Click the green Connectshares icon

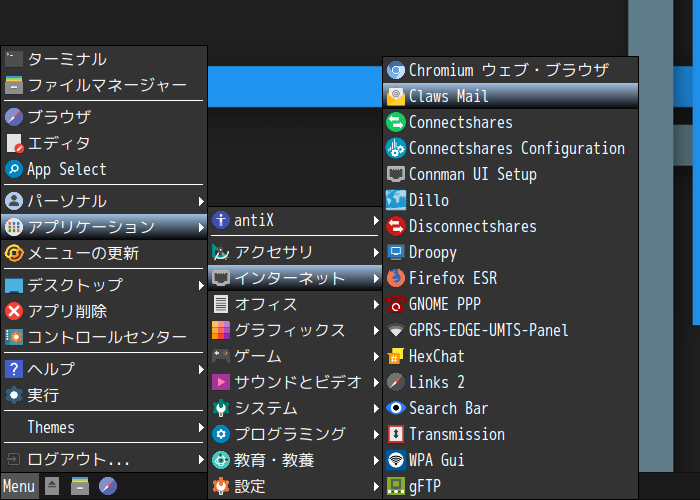[x=396, y=122]
